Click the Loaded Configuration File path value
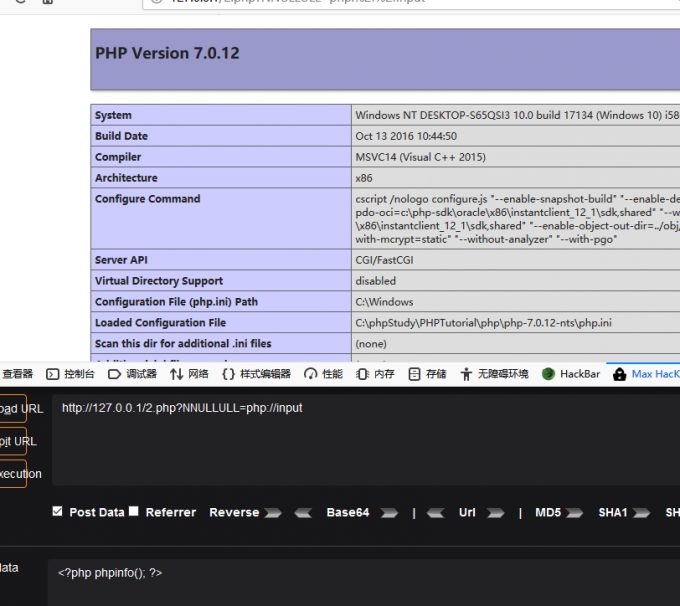 pos(484,323)
